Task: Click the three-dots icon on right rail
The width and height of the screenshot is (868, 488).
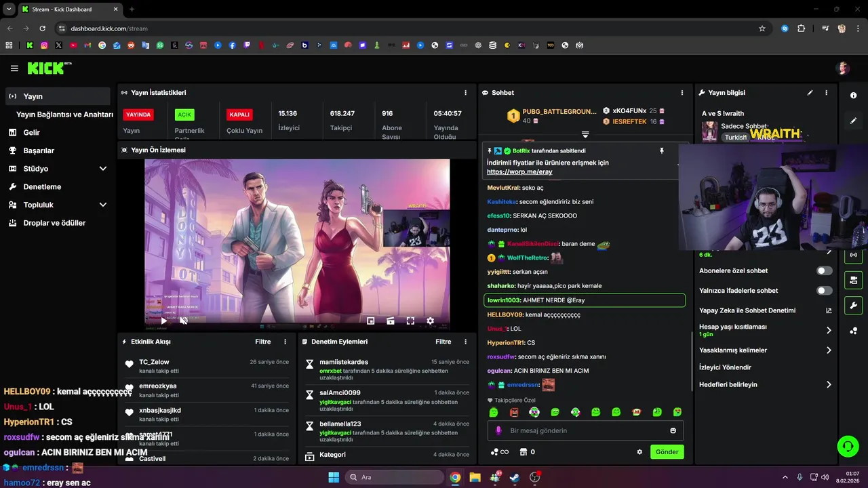Action: tap(854, 331)
